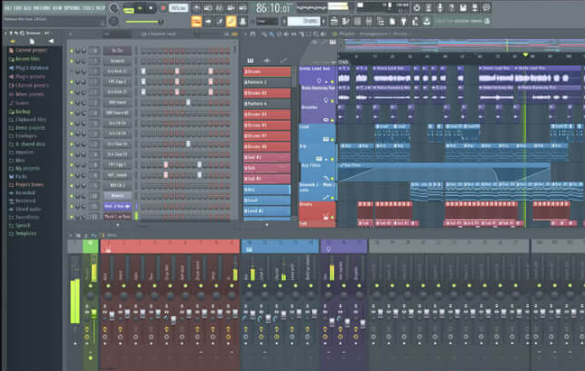Click the transport Stop button
This screenshot has width=585, height=371.
[151, 8]
